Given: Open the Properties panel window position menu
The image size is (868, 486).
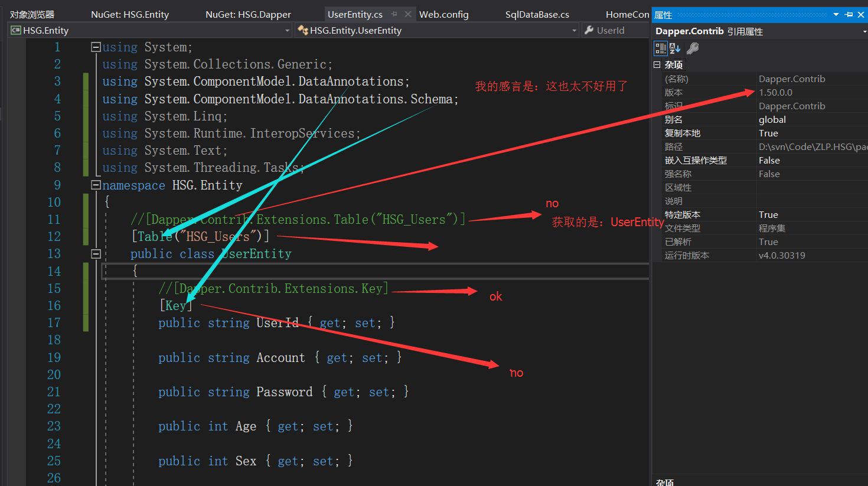Looking at the screenshot, I should [836, 15].
